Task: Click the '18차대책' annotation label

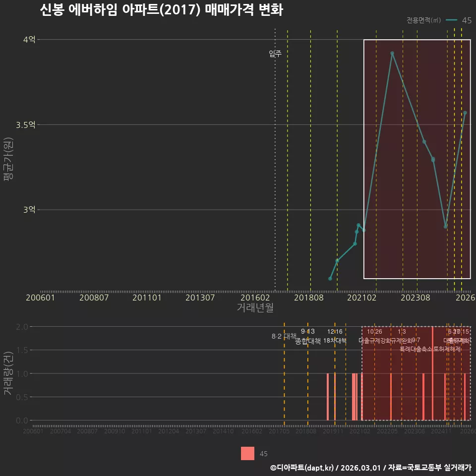Action: tap(335, 340)
